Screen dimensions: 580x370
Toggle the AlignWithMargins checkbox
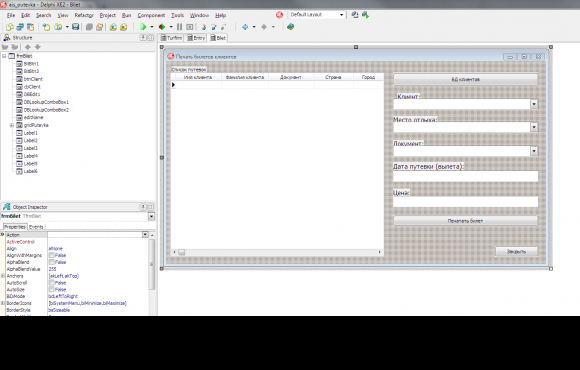pyautogui.click(x=52, y=255)
